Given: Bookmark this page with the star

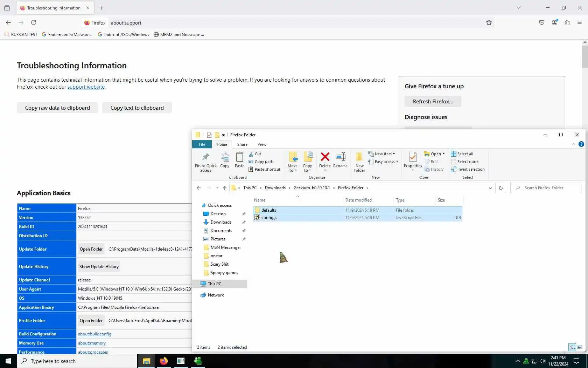Looking at the screenshot, I should click(489, 22).
